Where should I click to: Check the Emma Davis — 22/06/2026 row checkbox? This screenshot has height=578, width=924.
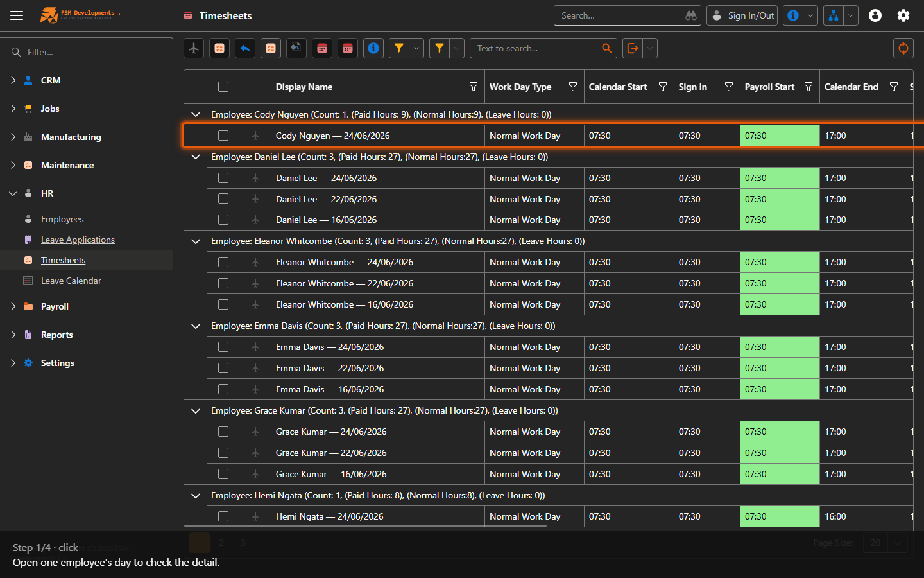point(223,368)
